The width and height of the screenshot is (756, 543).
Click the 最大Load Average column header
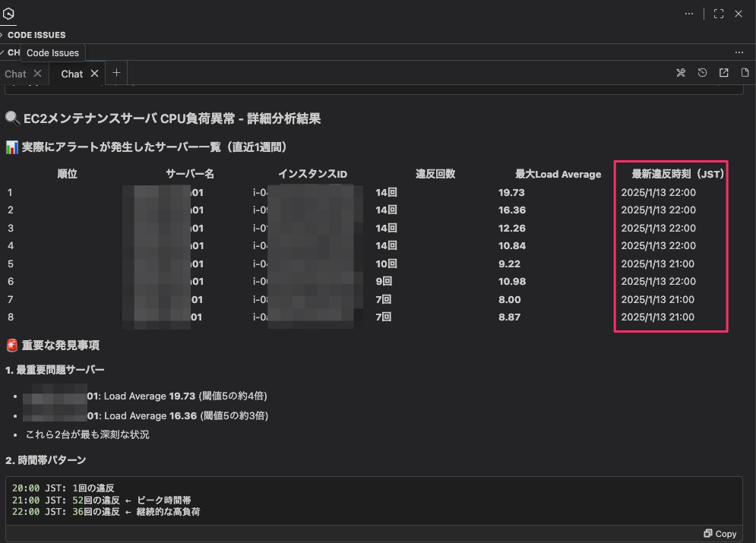tap(558, 174)
